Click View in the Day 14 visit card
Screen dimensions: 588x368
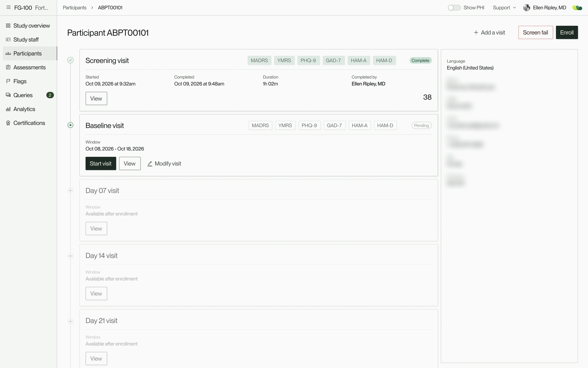point(96,293)
